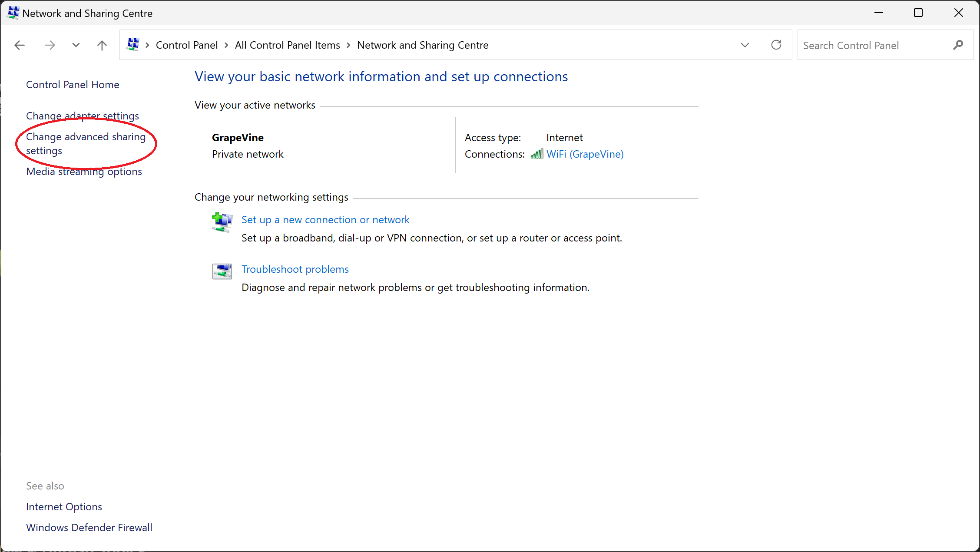Click the new connection setup icon

[x=222, y=222]
